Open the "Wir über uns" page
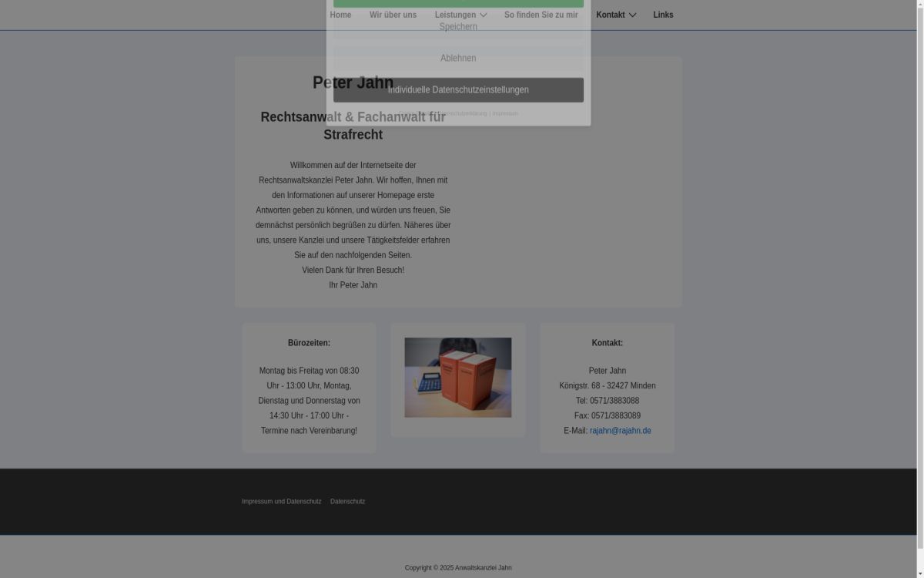Image resolution: width=924 pixels, height=578 pixels. point(393,15)
